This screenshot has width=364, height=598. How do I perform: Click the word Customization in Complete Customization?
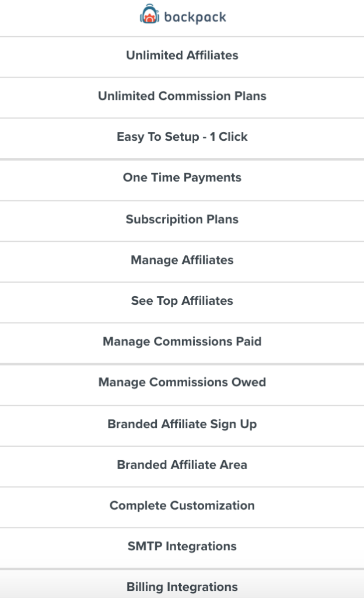(212, 505)
